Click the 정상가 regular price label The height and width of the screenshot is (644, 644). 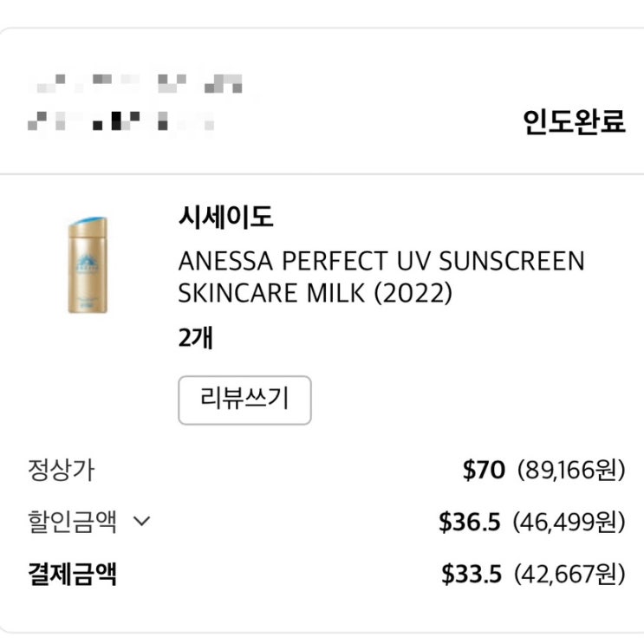62,471
